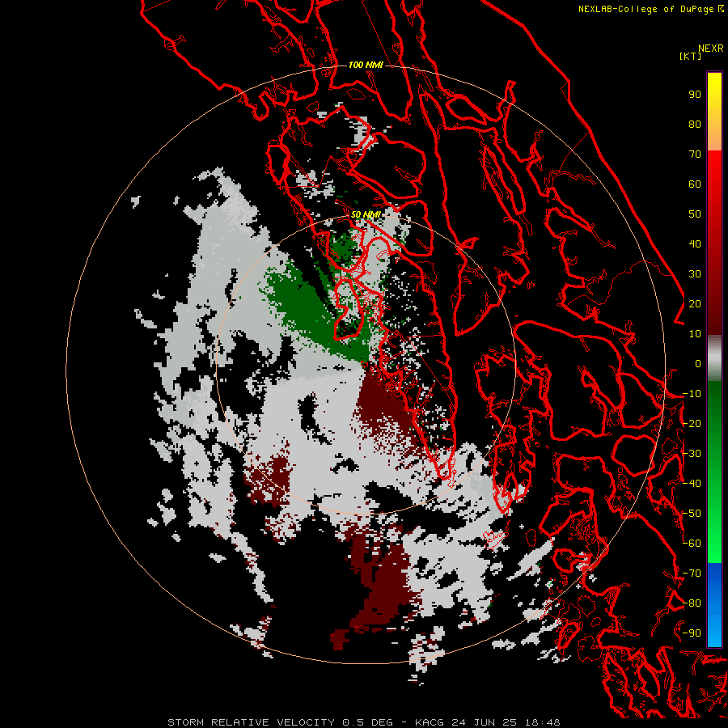Click the positive 30 scale value
The width and height of the screenshot is (728, 728).
(695, 274)
